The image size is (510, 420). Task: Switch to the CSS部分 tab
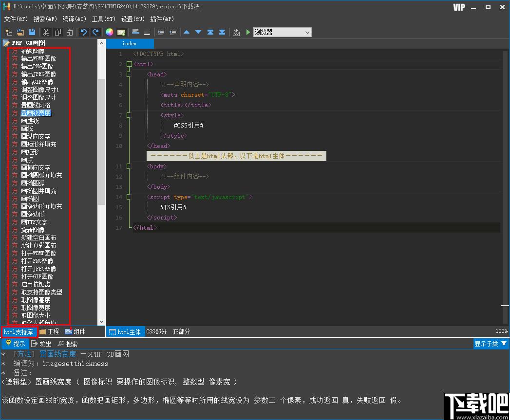click(x=156, y=331)
